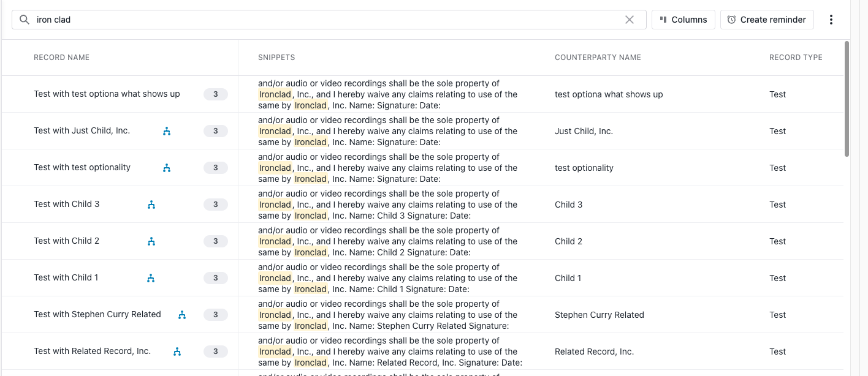Click the count badge on Related Record, Inc. row
Image resolution: width=868 pixels, height=376 pixels.
click(x=216, y=352)
